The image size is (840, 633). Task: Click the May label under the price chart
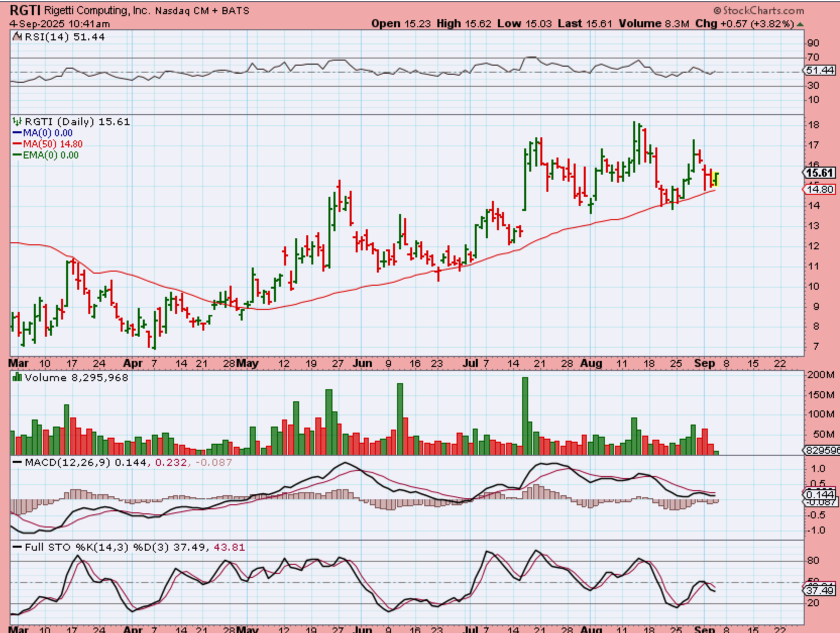click(x=247, y=363)
